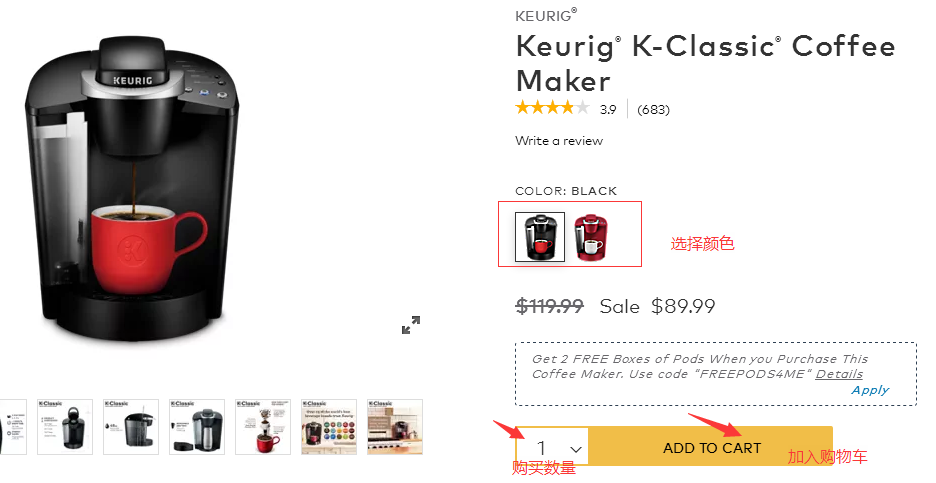View partially visible first thumbnail
The height and width of the screenshot is (483, 936).
click(13, 427)
